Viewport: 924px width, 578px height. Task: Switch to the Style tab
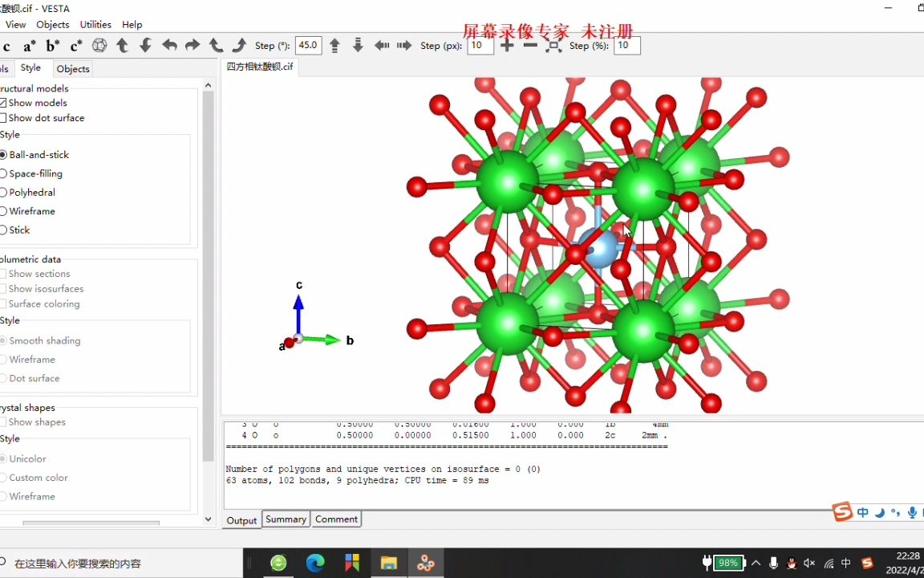(x=31, y=67)
